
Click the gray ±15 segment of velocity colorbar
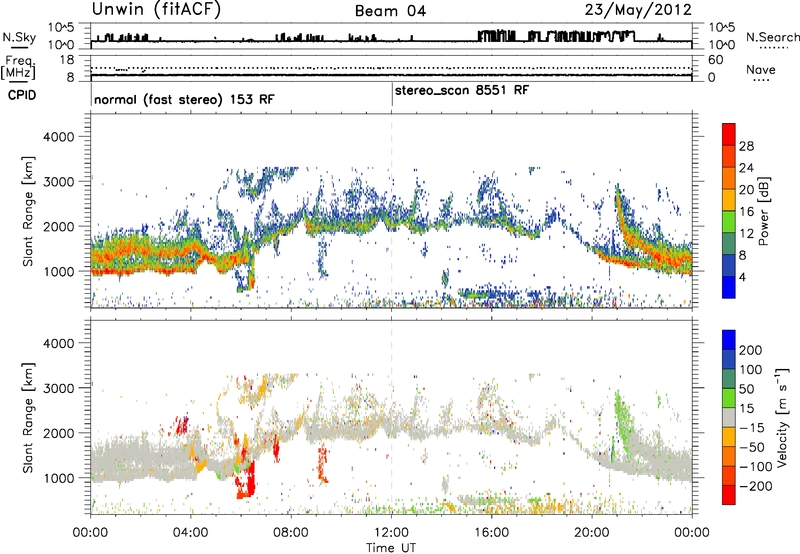tap(729, 417)
